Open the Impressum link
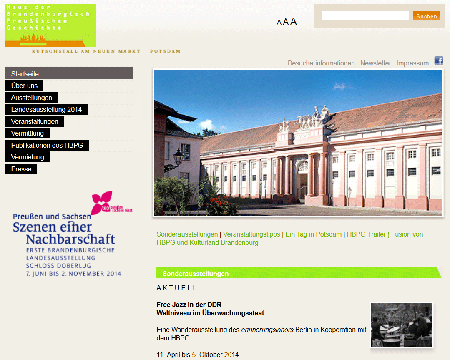Screen dimensions: 450x360 coord(413,63)
